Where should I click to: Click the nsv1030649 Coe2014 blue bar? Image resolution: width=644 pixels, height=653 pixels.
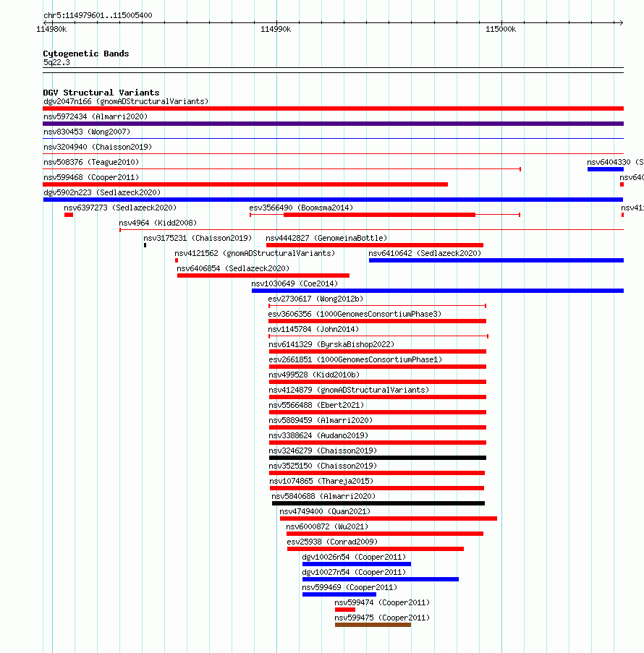[x=438, y=291]
